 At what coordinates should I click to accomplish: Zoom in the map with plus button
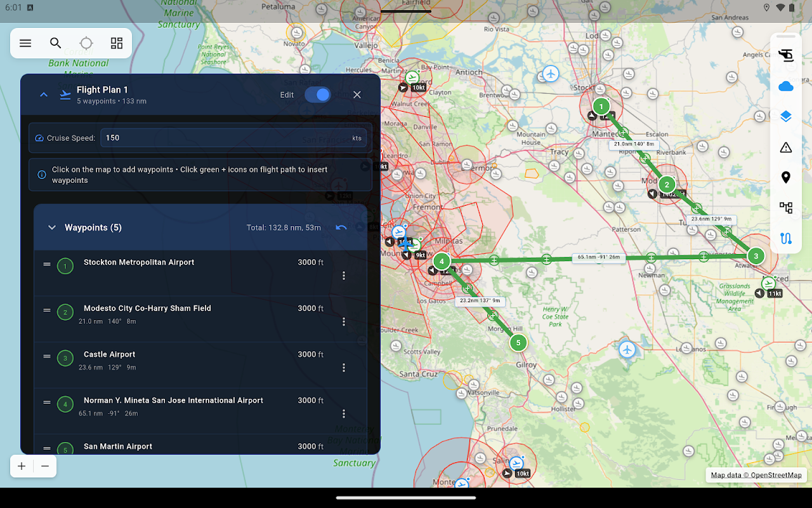click(x=22, y=466)
